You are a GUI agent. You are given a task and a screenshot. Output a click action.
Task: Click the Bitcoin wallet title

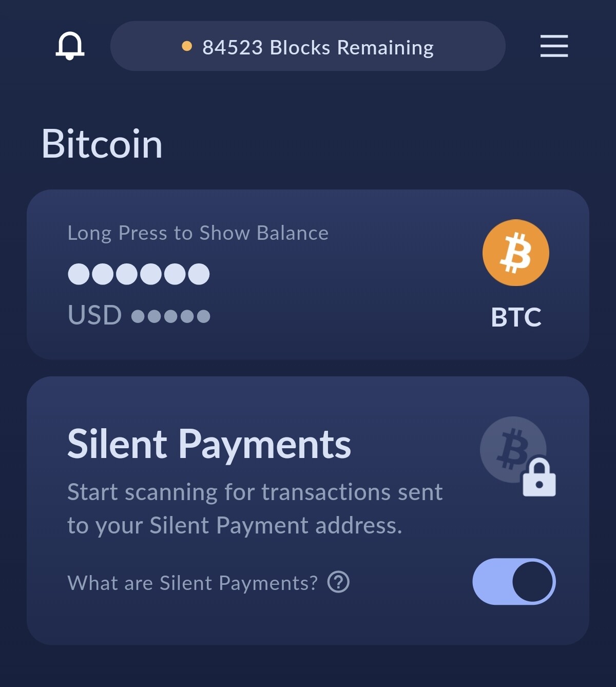(x=102, y=144)
